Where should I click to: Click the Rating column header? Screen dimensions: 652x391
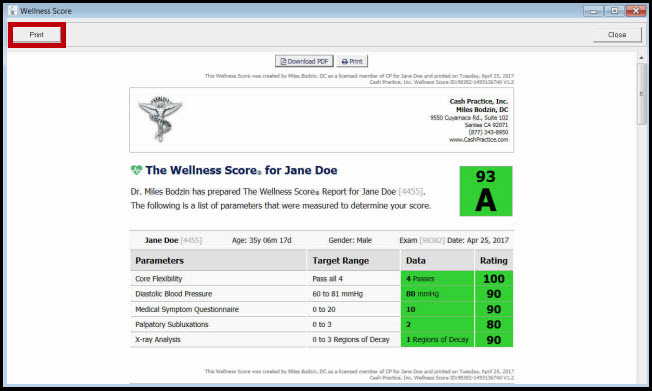[x=494, y=260]
